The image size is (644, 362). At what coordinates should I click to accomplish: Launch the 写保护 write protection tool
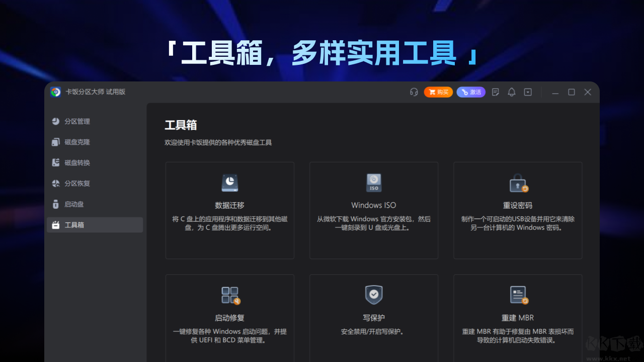click(x=373, y=295)
